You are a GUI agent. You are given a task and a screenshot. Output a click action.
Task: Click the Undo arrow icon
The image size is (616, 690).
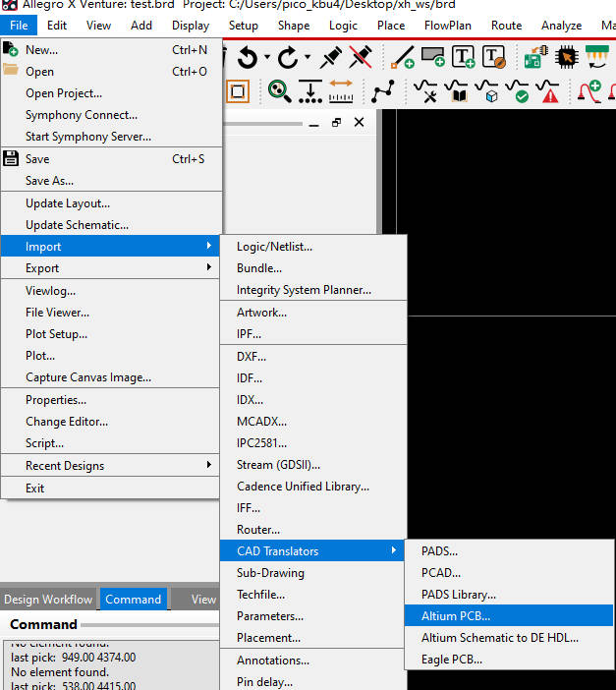[x=248, y=57]
